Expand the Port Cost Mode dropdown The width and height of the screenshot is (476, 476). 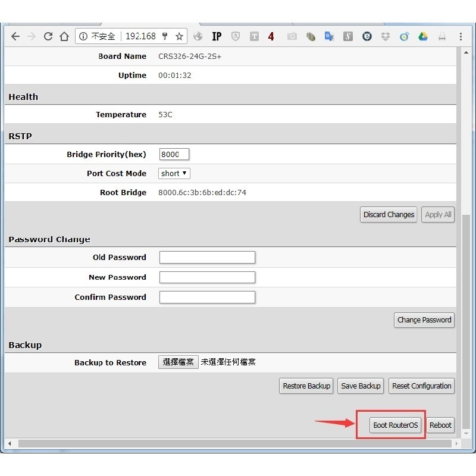click(x=174, y=173)
